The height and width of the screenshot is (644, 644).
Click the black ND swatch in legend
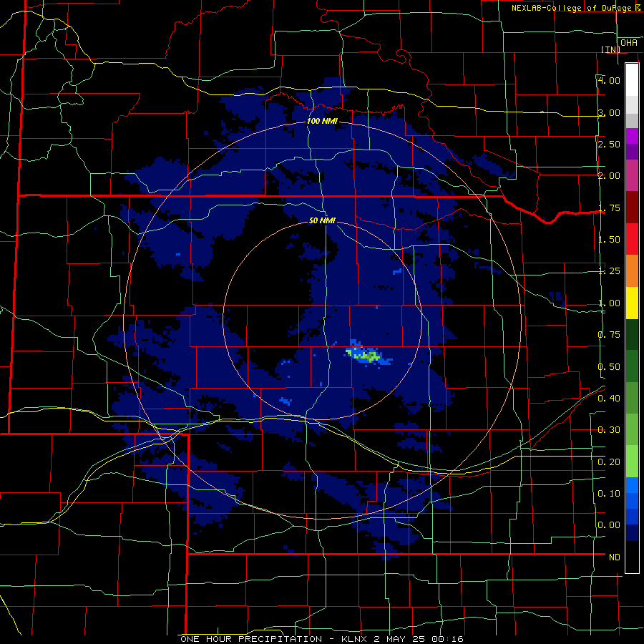[x=632, y=557]
